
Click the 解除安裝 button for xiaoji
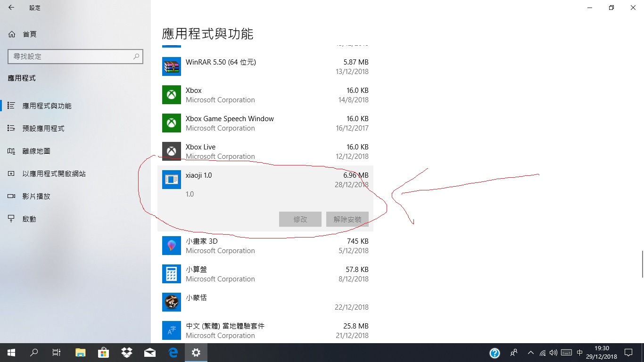(347, 219)
